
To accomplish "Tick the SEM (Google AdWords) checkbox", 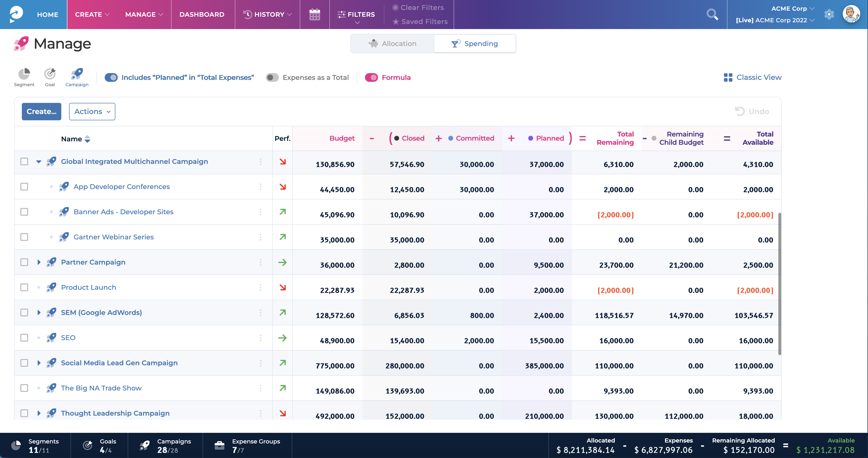I will 24,313.
